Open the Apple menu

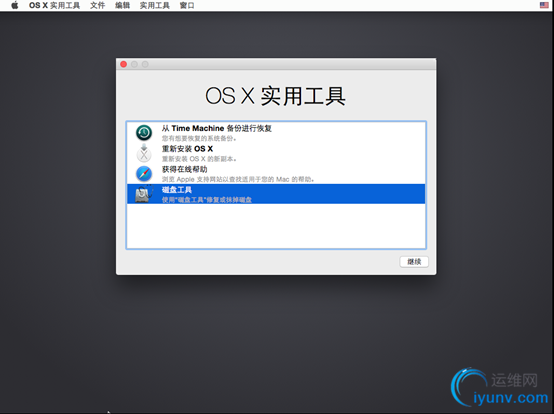point(14,5)
